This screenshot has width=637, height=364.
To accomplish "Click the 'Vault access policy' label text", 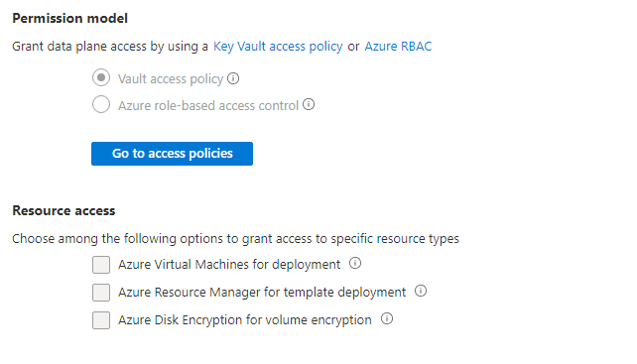I will point(171,78).
